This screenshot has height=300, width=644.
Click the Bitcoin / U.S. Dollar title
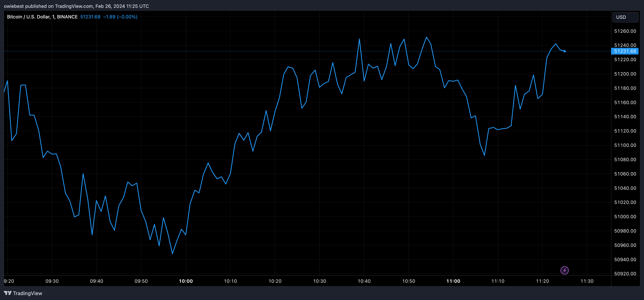pos(42,17)
